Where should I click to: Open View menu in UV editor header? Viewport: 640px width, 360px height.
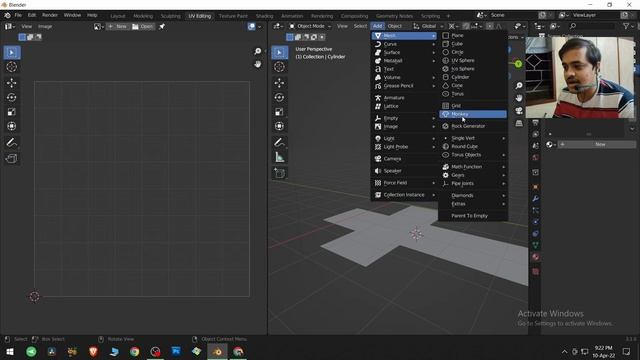pos(27,27)
